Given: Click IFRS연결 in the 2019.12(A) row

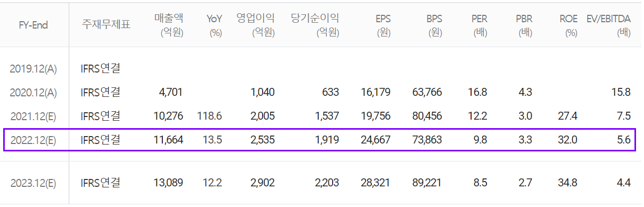Looking at the screenshot, I should [101, 68].
